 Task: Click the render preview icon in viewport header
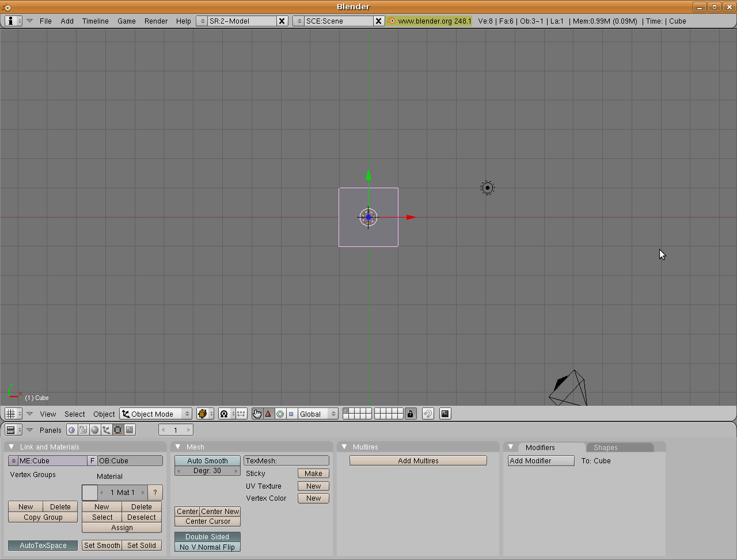coord(445,414)
